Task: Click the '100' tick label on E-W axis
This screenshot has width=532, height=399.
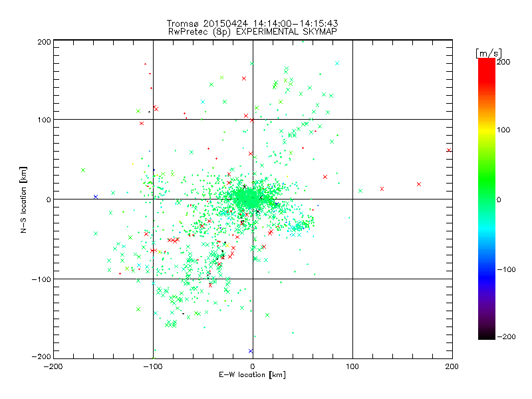Action: [352, 366]
